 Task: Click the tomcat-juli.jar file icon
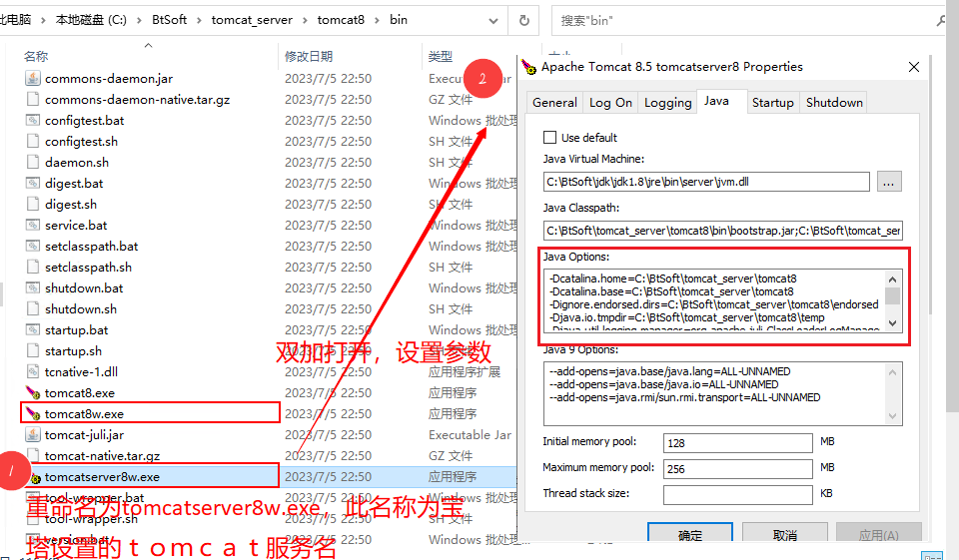point(32,434)
